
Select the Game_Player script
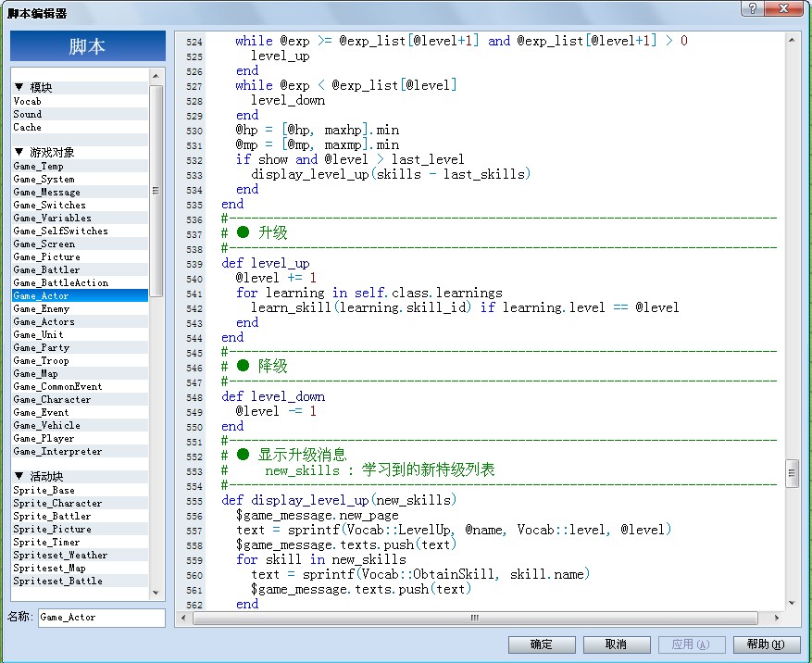click(x=81, y=438)
